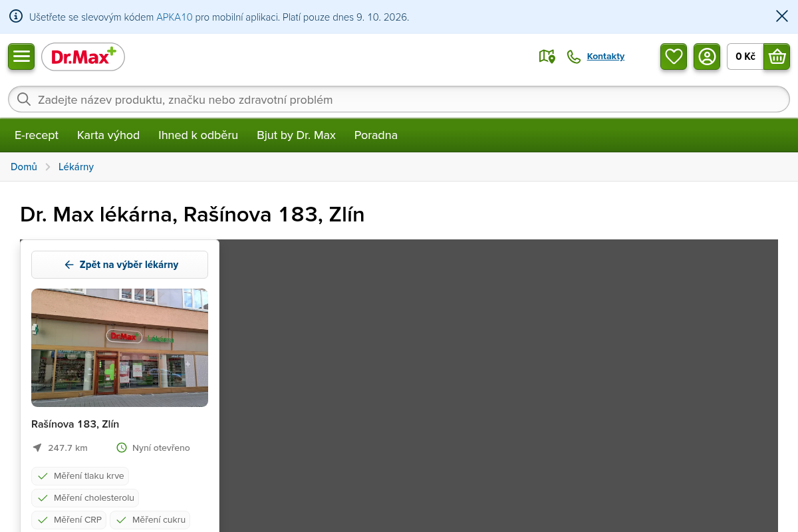
Task: Click the Rašínova 183, Zlín address text
Action: coord(75,424)
